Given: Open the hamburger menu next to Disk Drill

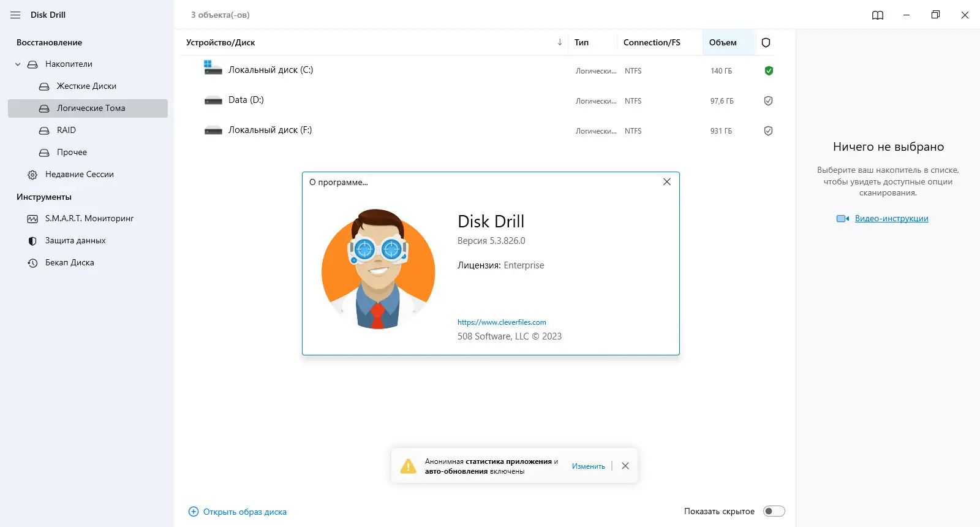Looking at the screenshot, I should [x=15, y=15].
